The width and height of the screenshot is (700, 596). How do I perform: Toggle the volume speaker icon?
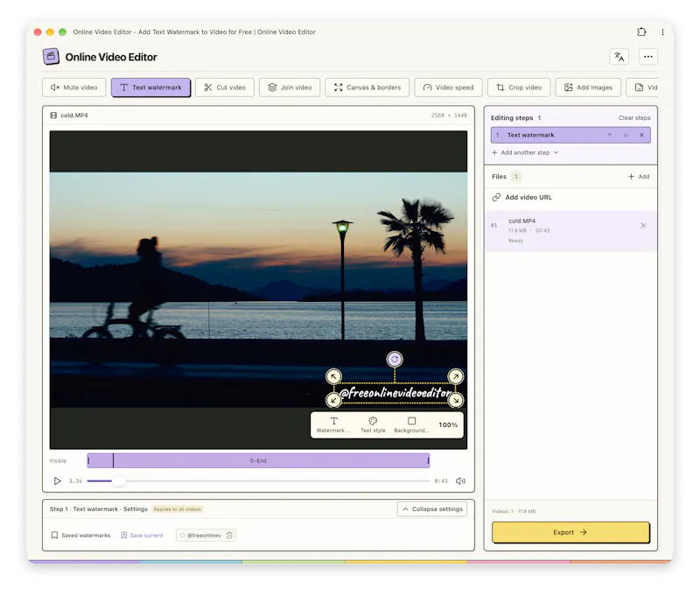460,480
